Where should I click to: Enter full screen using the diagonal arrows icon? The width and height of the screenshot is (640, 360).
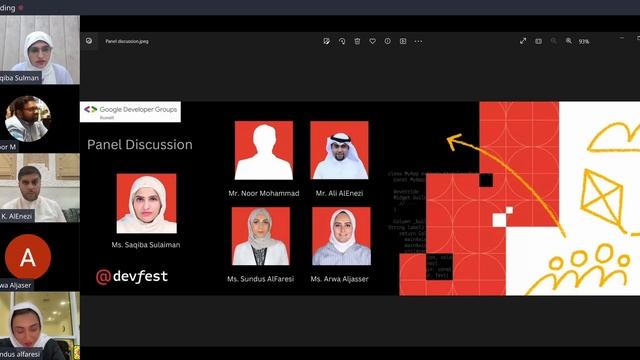523,41
